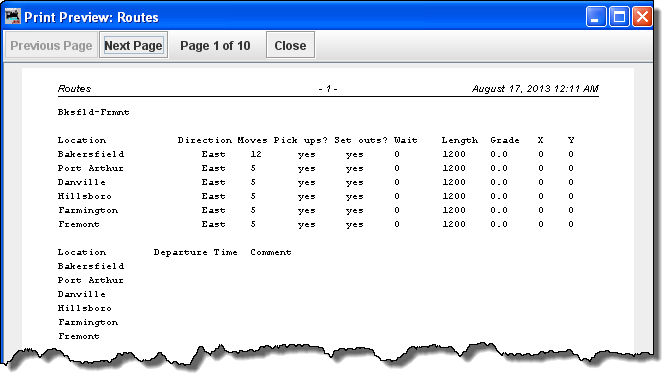The height and width of the screenshot is (387, 670).
Task: Click the Comment column header
Action: point(271,252)
